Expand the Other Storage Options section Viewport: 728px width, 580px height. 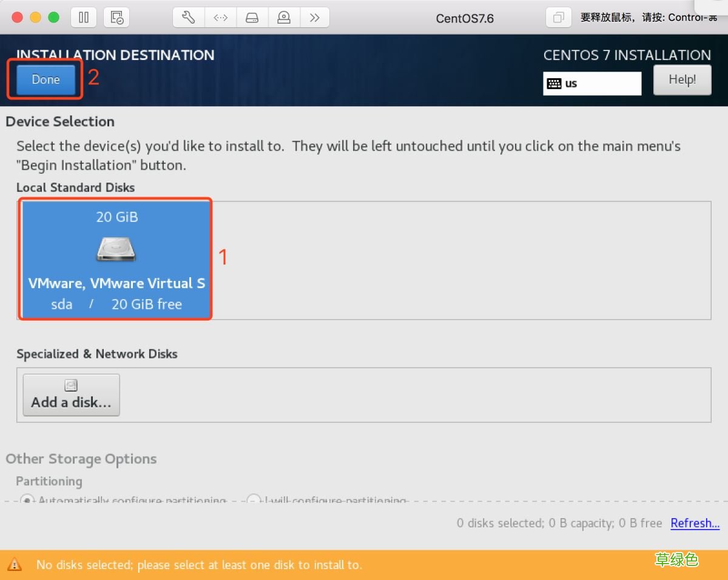81,459
